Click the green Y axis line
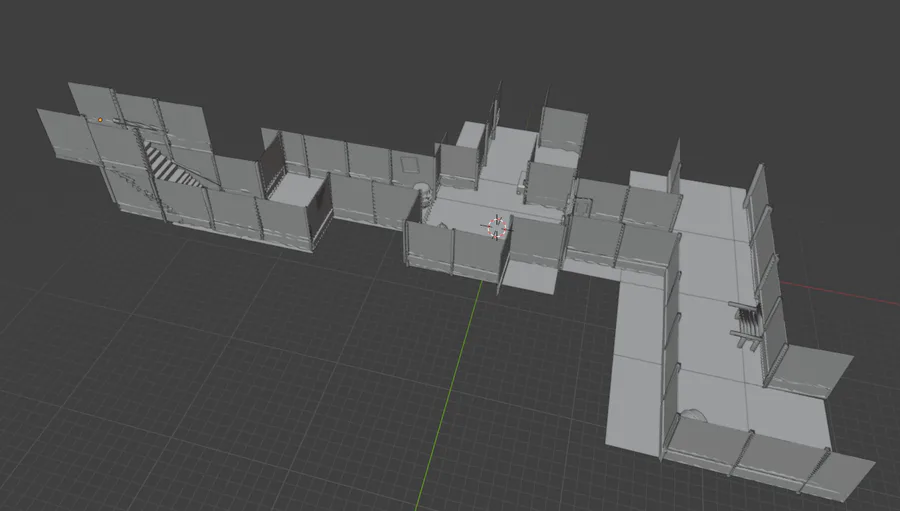Image resolution: width=900 pixels, height=511 pixels. (x=449, y=397)
